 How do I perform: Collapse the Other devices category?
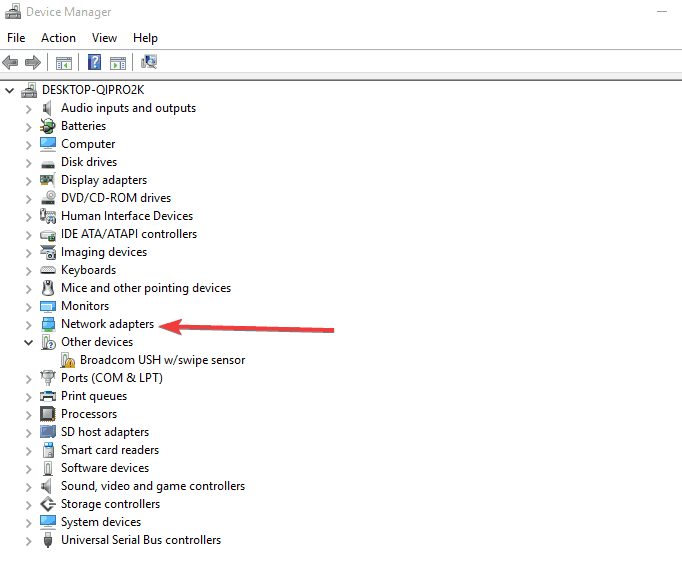tap(28, 342)
